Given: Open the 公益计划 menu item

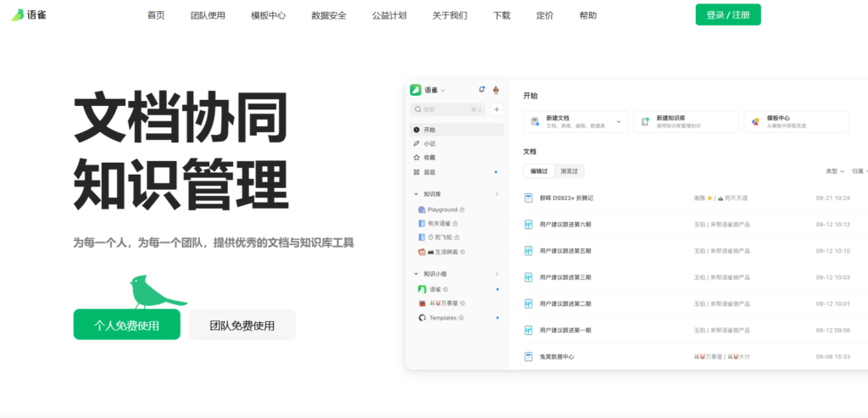Looking at the screenshot, I should coord(389,15).
